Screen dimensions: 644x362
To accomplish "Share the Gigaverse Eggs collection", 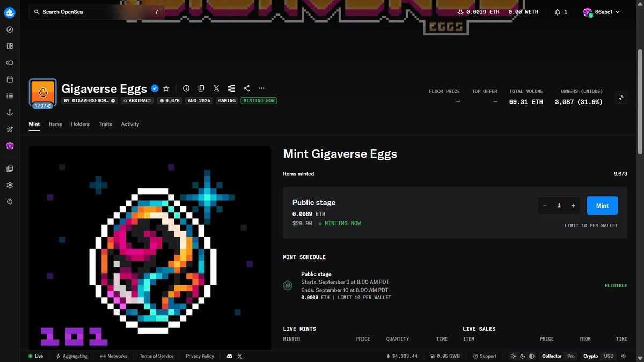I will 246,88.
